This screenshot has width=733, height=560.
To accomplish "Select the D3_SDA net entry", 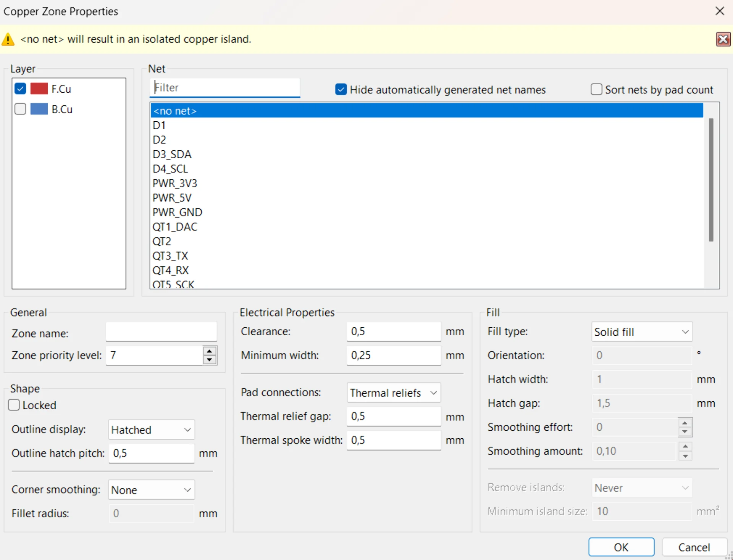I will point(172,154).
